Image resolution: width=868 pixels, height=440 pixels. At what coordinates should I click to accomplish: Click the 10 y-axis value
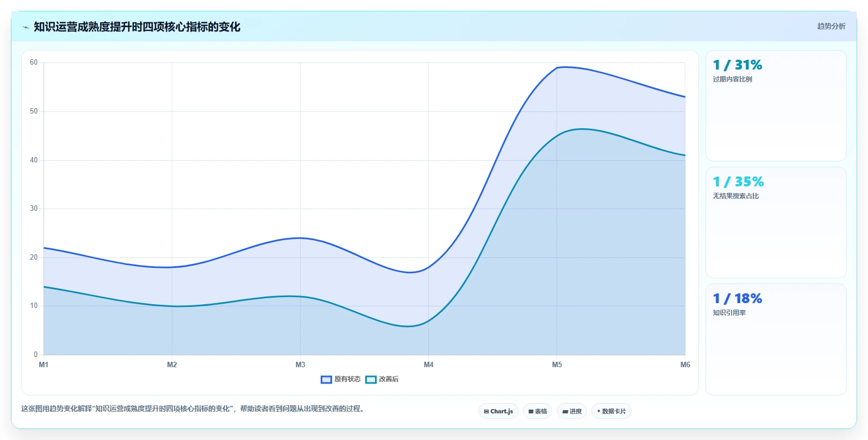34,306
